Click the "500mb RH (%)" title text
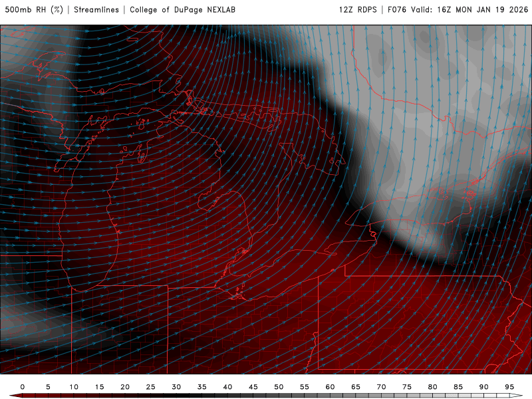This screenshot has width=532, height=399. pos(35,10)
